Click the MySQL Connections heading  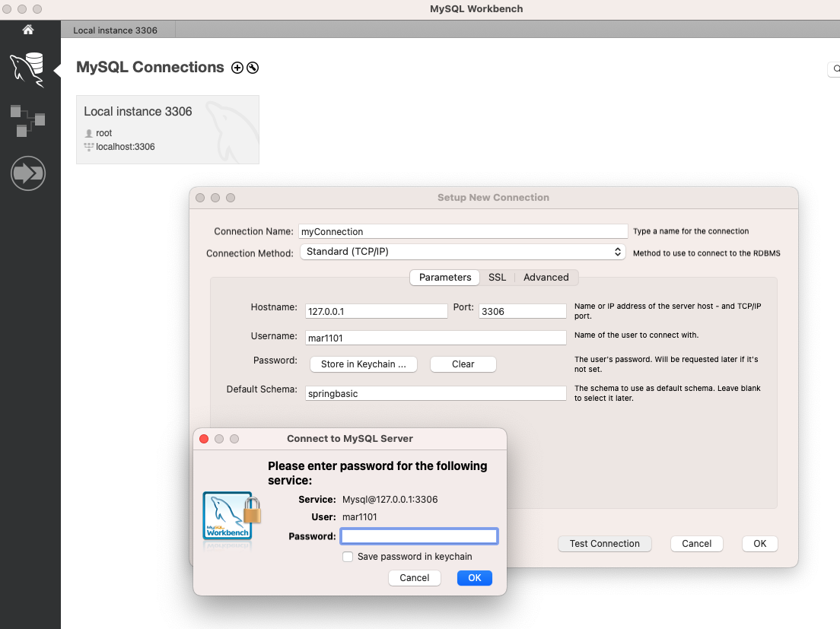150,68
